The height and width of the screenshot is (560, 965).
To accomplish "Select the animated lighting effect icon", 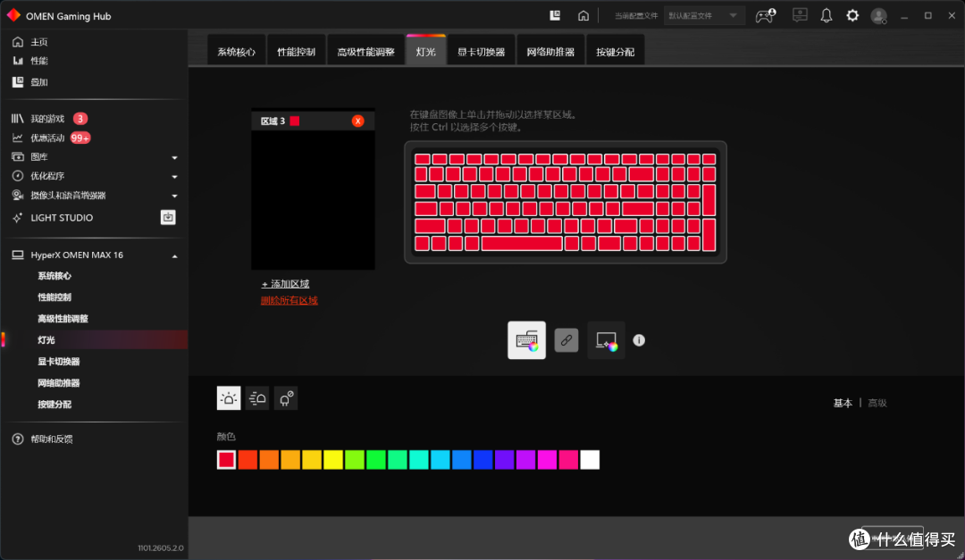I will pyautogui.click(x=257, y=398).
